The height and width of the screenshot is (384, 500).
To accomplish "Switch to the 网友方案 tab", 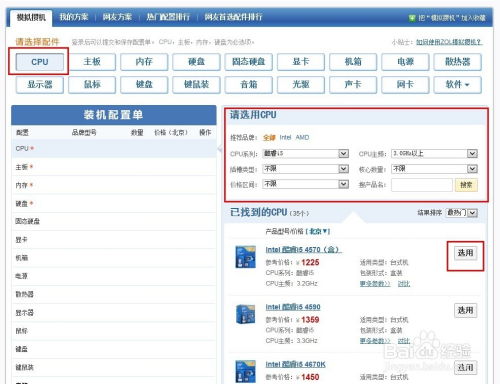I will tap(117, 17).
